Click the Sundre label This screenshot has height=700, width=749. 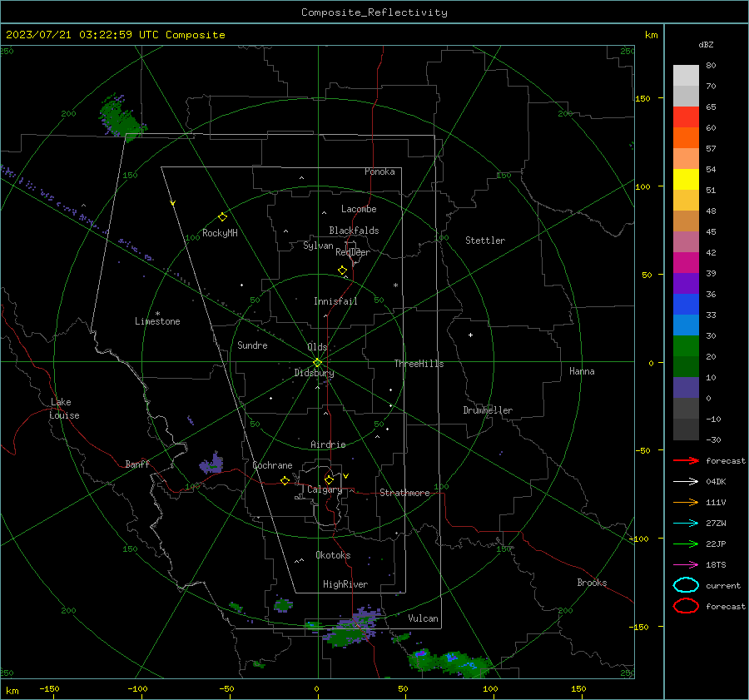point(252,345)
